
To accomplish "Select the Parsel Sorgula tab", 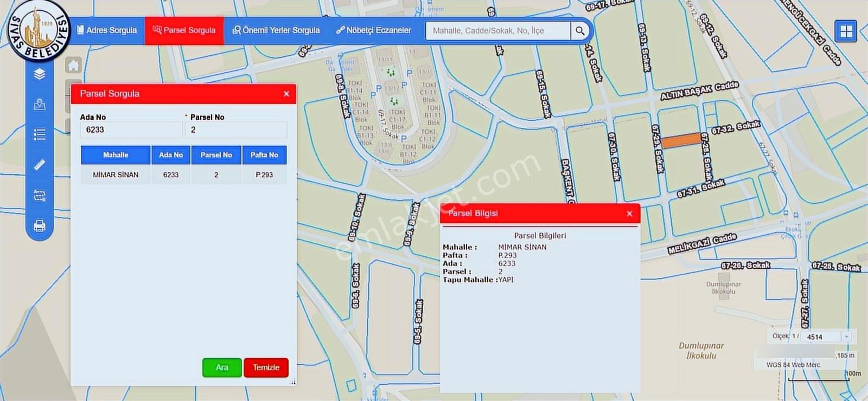I will click(x=184, y=30).
